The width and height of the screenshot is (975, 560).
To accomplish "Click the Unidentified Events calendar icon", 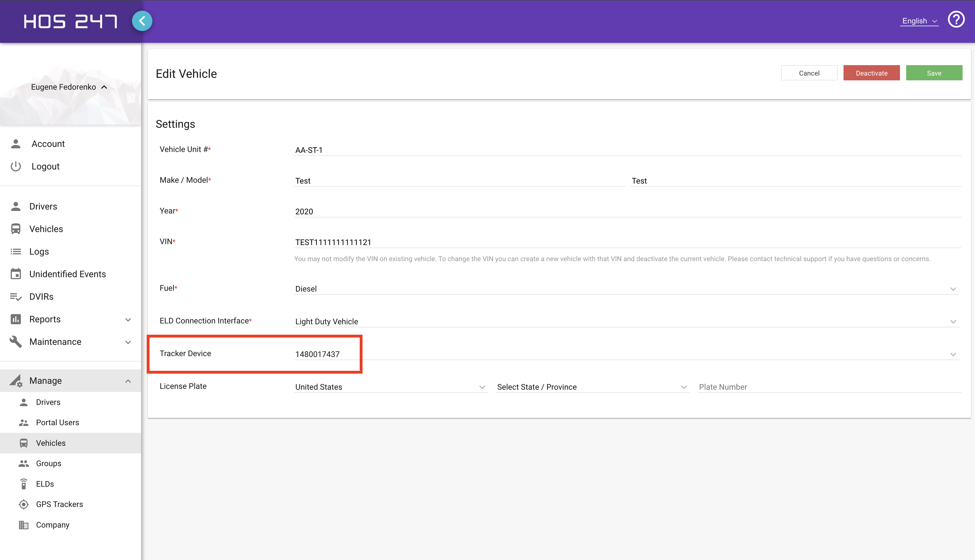I will coord(16,274).
